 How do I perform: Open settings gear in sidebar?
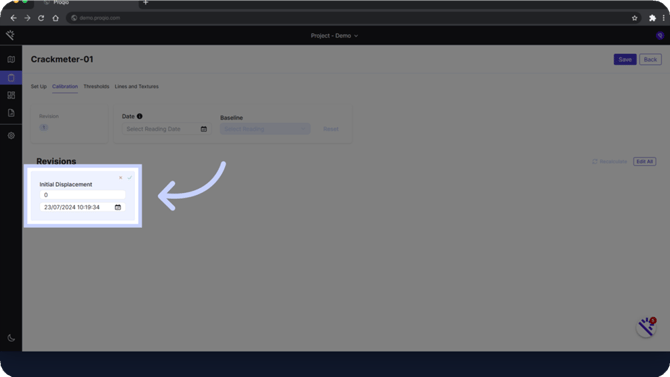11,135
